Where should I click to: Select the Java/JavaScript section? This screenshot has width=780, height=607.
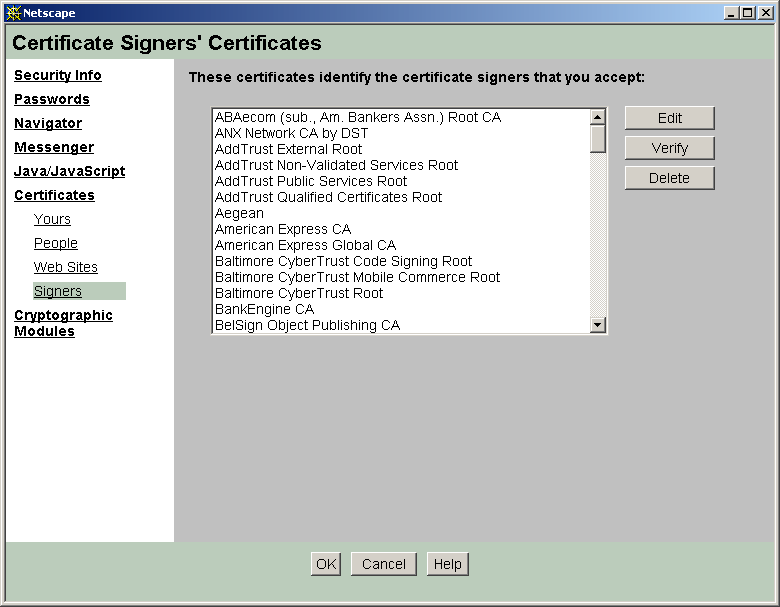[70, 171]
